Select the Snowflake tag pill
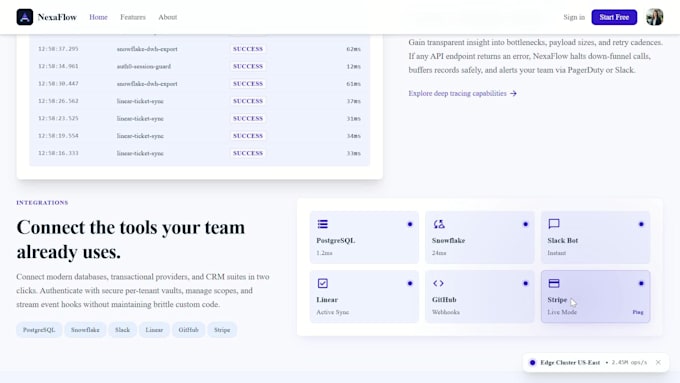 click(85, 330)
